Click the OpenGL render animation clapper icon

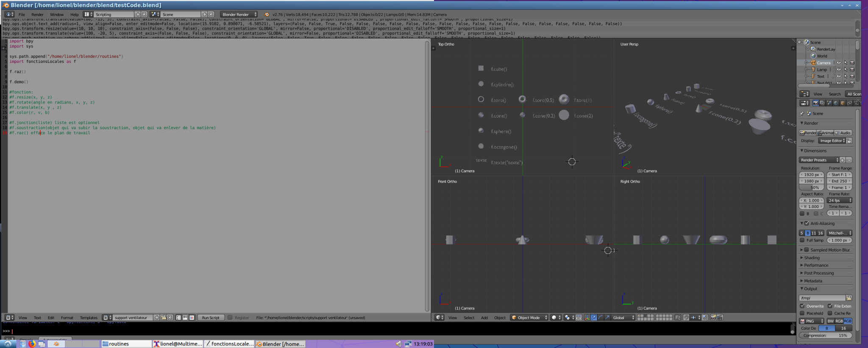720,317
